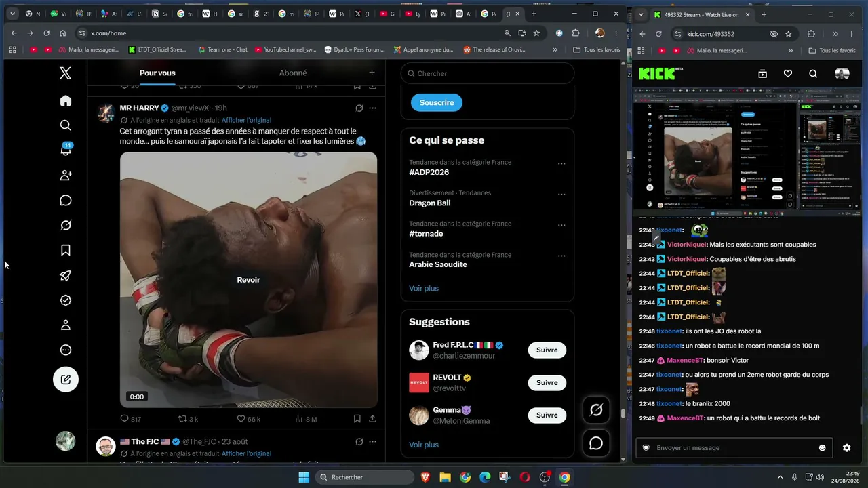Image resolution: width=868 pixels, height=488 pixels.
Task: Replay the video with Revoir
Action: pos(248,280)
